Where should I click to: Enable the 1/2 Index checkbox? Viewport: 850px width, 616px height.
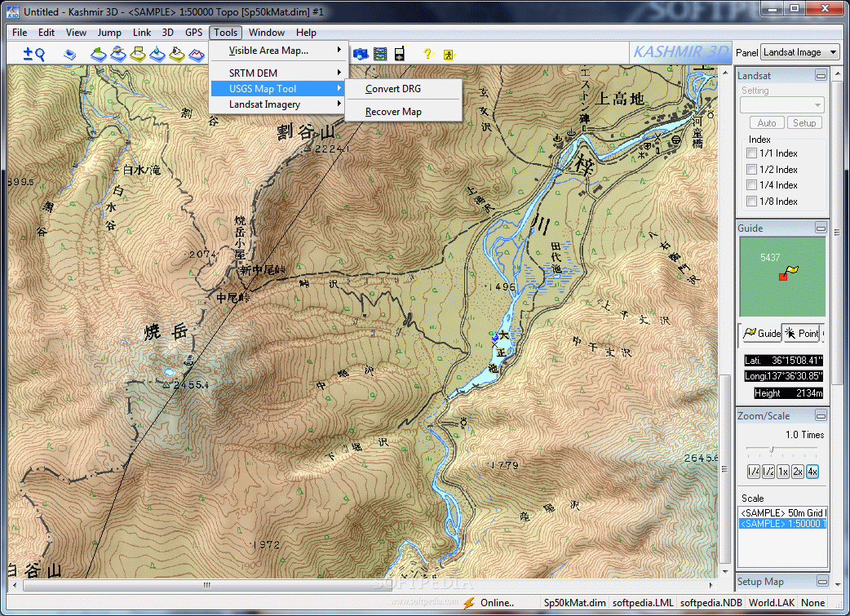point(751,169)
